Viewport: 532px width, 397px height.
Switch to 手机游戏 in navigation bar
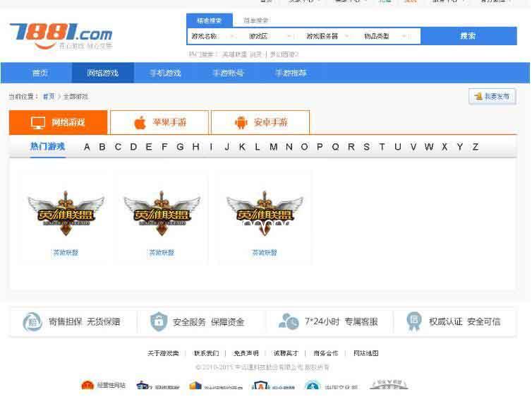click(x=165, y=73)
